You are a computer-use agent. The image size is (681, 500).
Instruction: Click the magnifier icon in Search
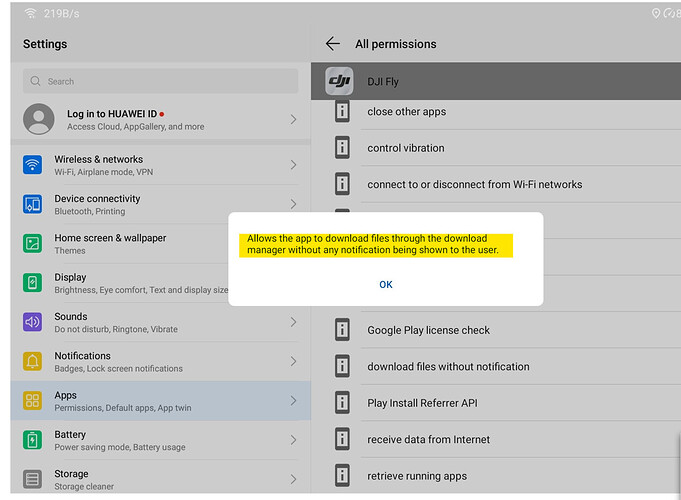click(36, 81)
